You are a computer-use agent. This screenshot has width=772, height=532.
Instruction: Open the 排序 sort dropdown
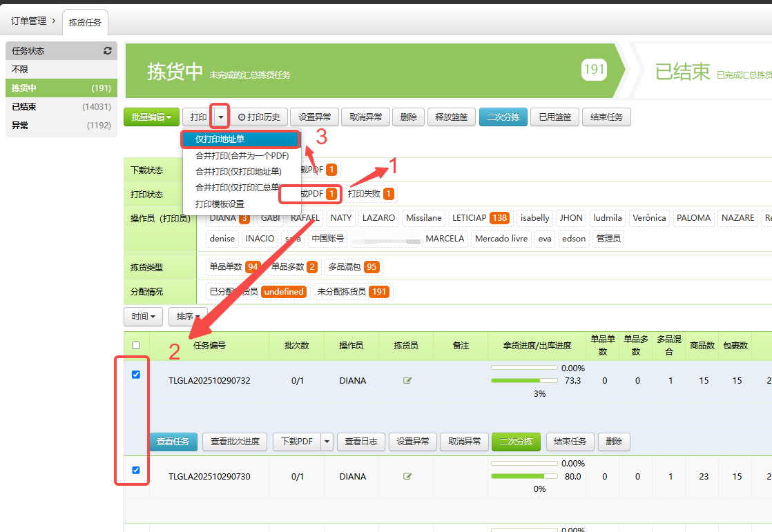click(x=186, y=316)
